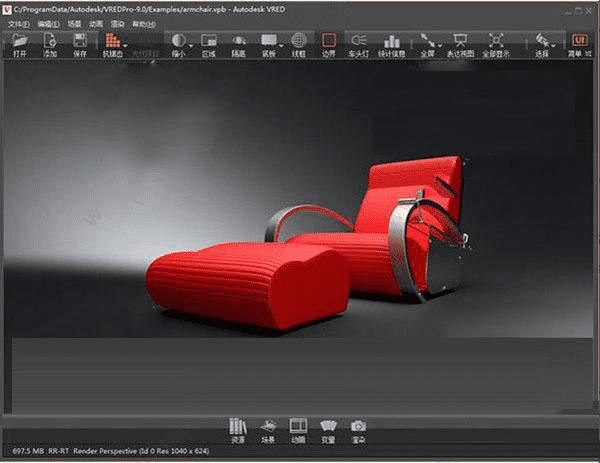Click the 打开 (Open) toolbar icon
This screenshot has height=463, width=600.
tap(20, 42)
